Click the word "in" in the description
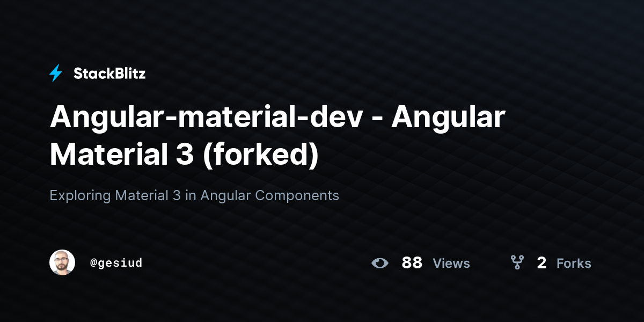This screenshot has height=322, width=644. [191, 195]
